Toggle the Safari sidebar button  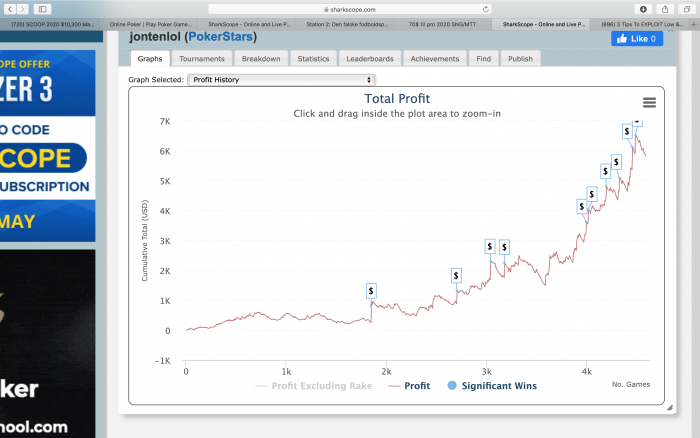[42, 9]
